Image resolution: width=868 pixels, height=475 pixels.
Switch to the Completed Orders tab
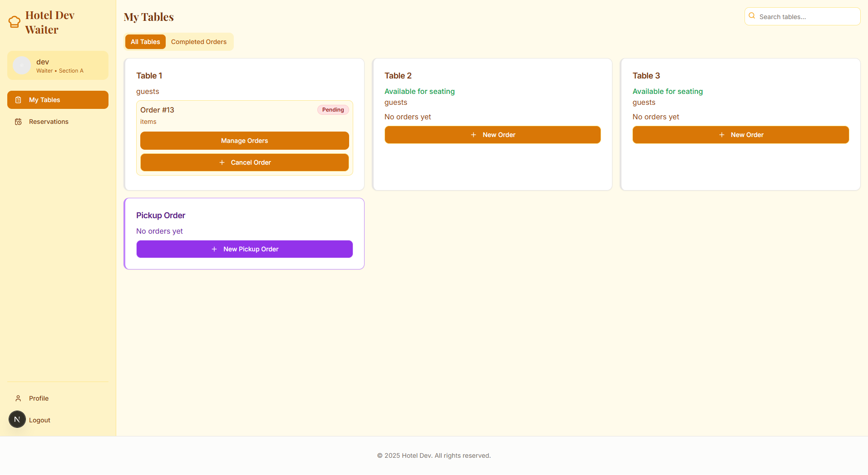(x=199, y=42)
